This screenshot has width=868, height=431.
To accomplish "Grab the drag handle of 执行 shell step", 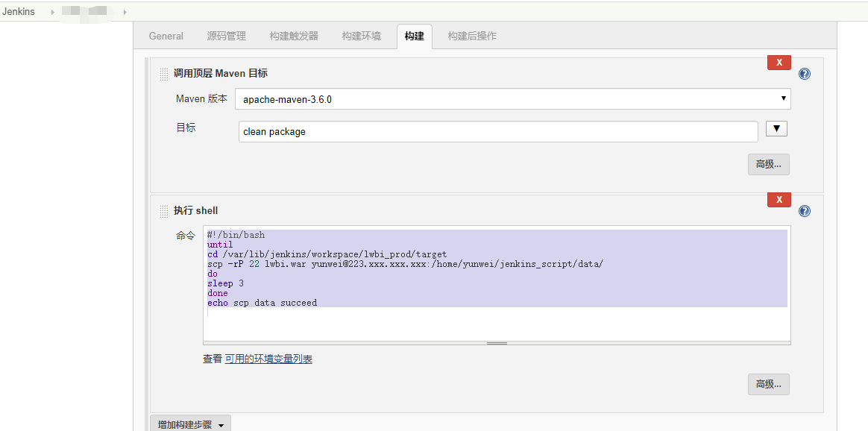I will 163,211.
